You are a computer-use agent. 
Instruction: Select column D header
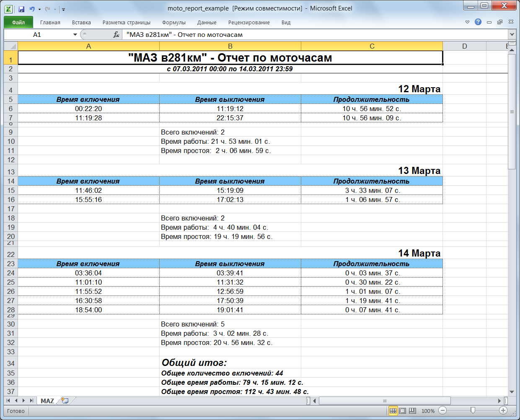tap(465, 46)
